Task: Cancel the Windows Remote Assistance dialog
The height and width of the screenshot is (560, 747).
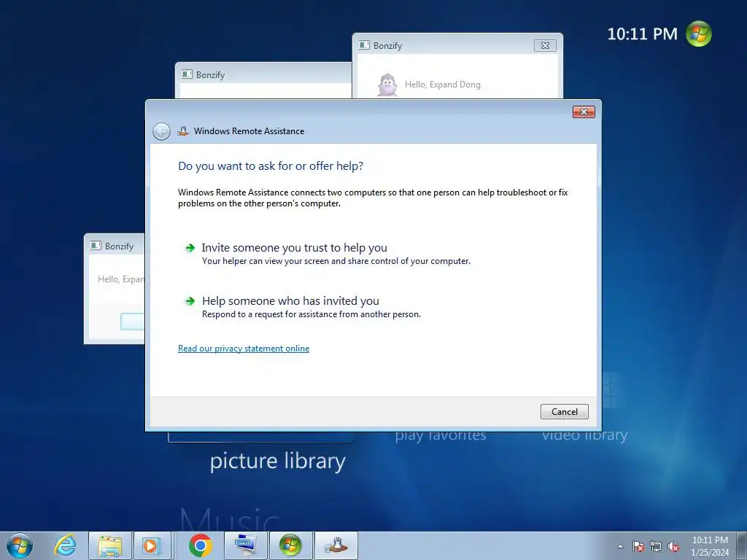Action: (564, 411)
